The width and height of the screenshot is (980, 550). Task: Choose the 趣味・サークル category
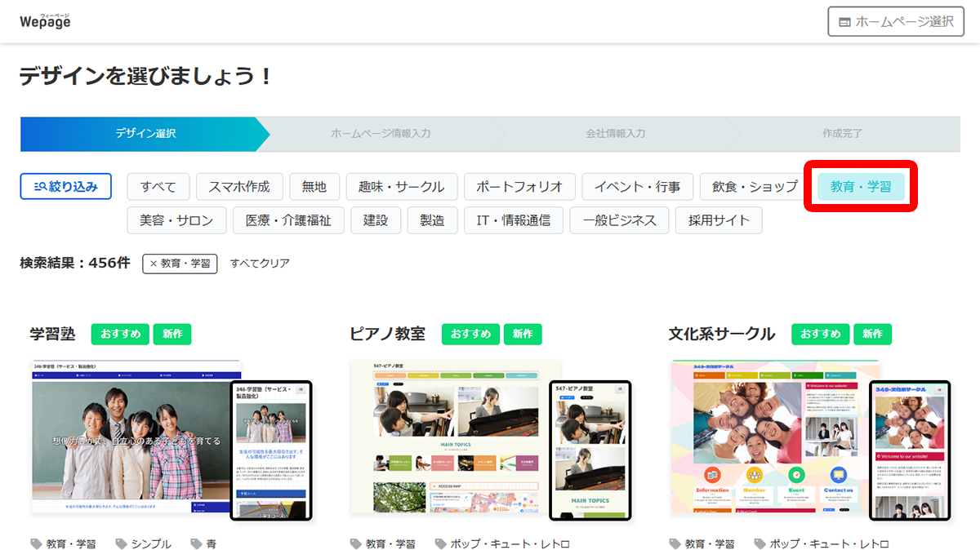(x=401, y=187)
